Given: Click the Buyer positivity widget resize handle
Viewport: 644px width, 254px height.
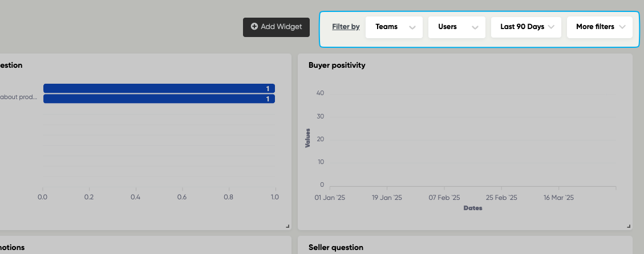Looking at the screenshot, I should point(629,226).
